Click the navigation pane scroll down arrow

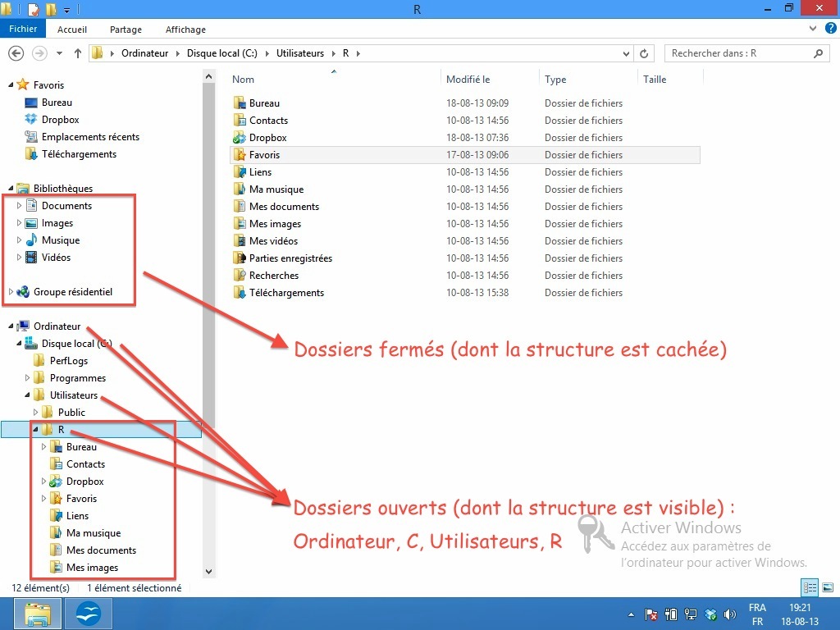coord(209,572)
